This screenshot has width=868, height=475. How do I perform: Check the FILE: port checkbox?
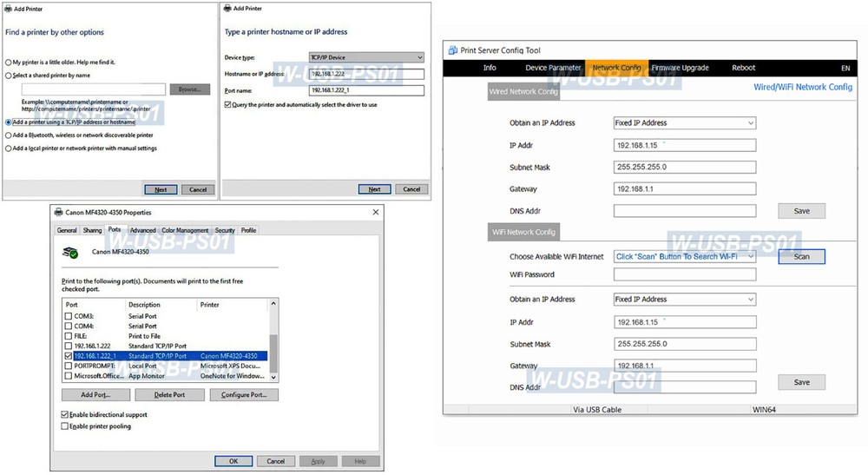69,336
